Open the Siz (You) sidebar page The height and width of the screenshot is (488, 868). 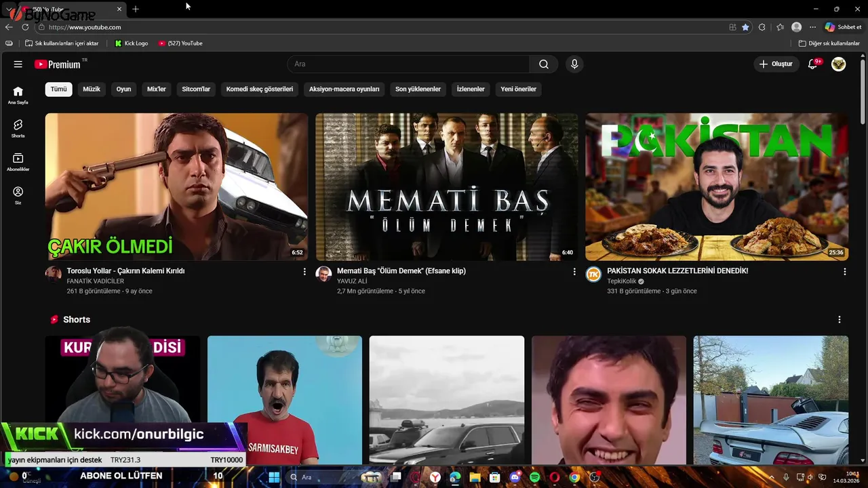coord(18,195)
